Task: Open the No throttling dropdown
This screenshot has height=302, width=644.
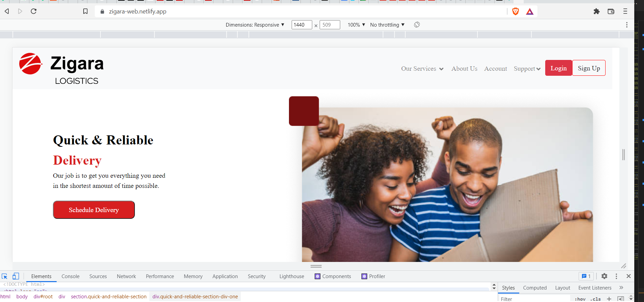Action: 387,25
